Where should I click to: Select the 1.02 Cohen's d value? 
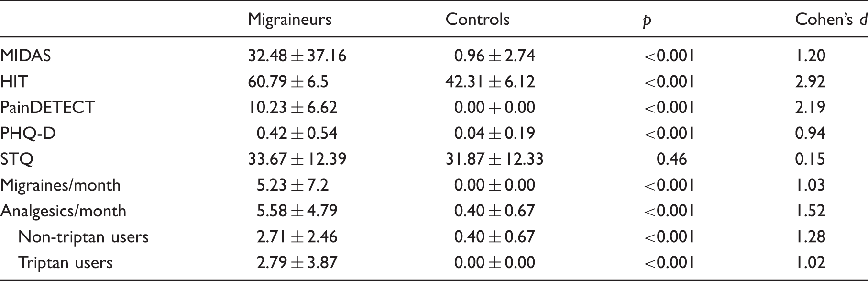tap(810, 263)
